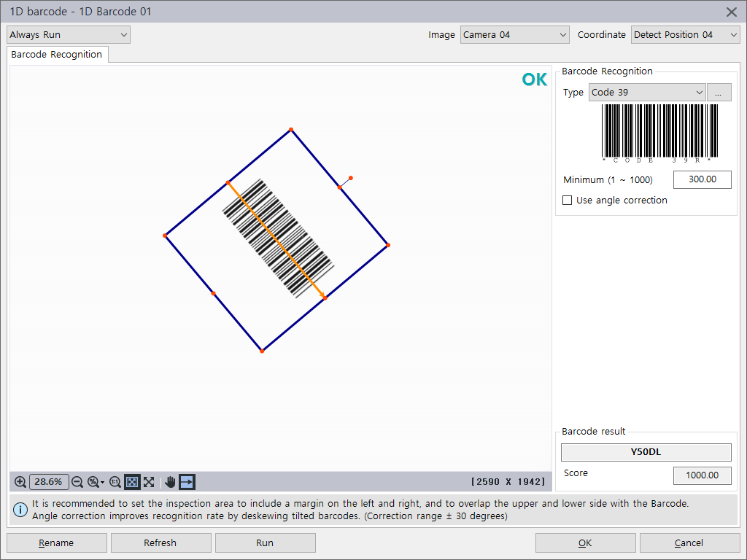Open the Image Camera 04 dropdown
Viewport: 747px width, 560px height.
(514, 35)
